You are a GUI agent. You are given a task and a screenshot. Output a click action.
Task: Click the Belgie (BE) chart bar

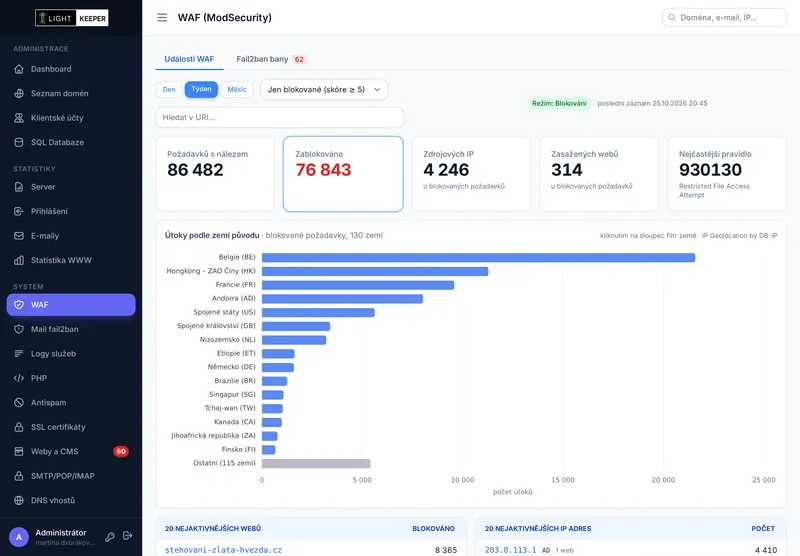click(478, 258)
